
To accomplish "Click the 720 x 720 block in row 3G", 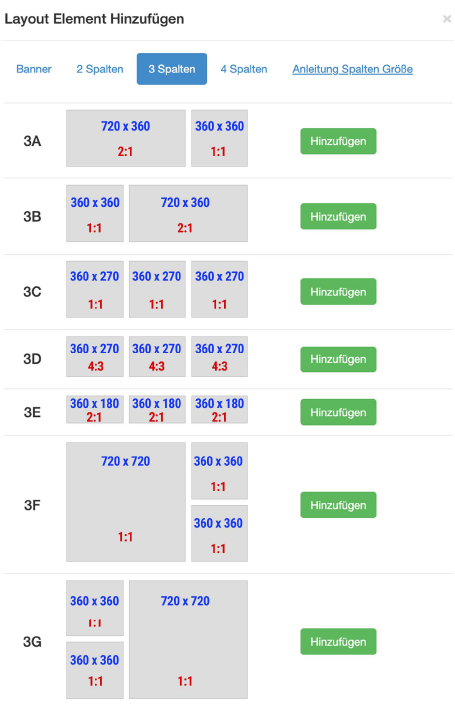I will pos(188,639).
